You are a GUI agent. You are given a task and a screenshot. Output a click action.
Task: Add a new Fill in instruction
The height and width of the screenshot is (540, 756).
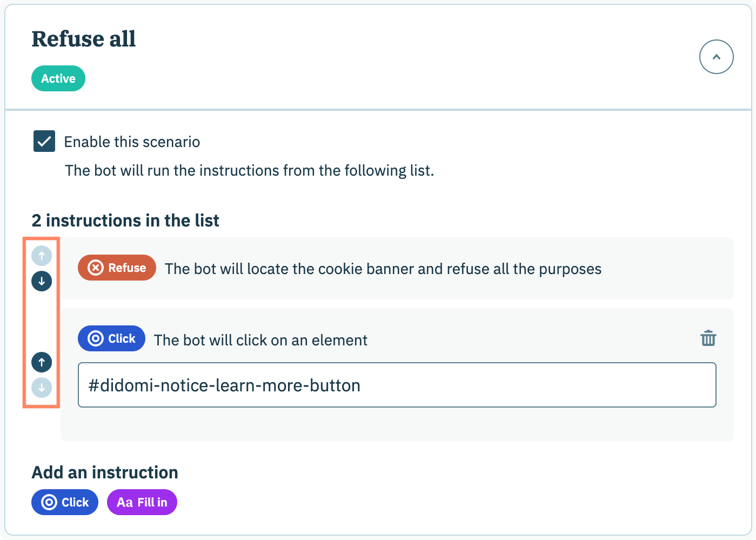[x=142, y=502]
